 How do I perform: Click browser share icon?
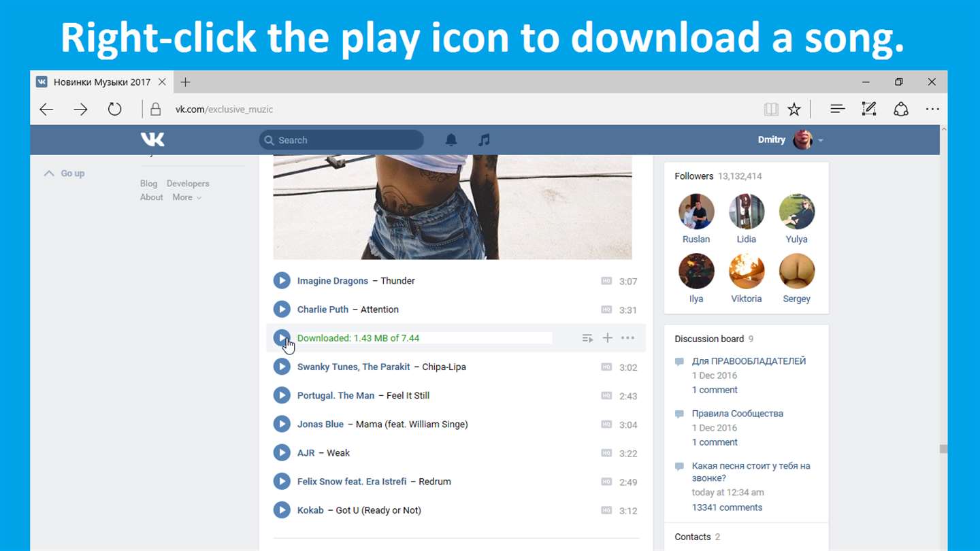point(901,109)
